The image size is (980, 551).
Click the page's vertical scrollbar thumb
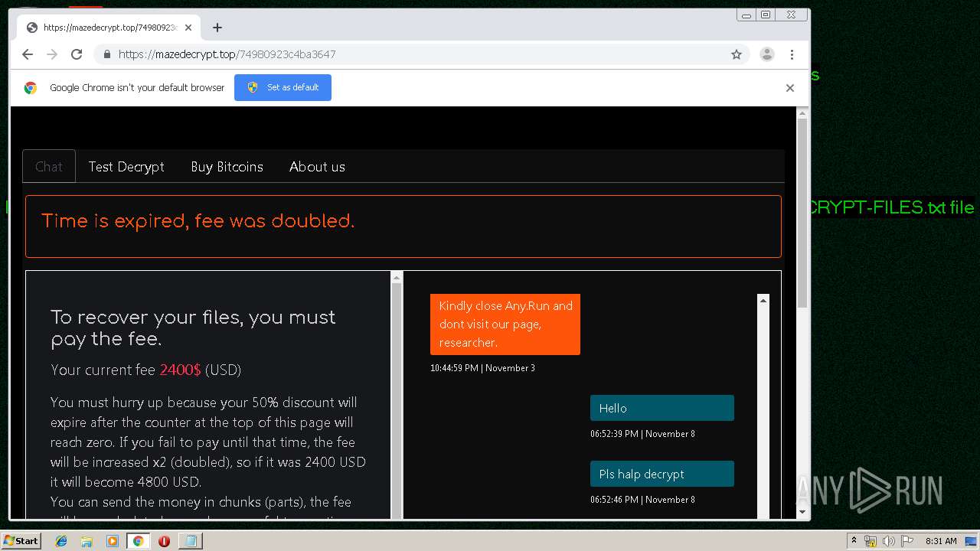click(802, 214)
